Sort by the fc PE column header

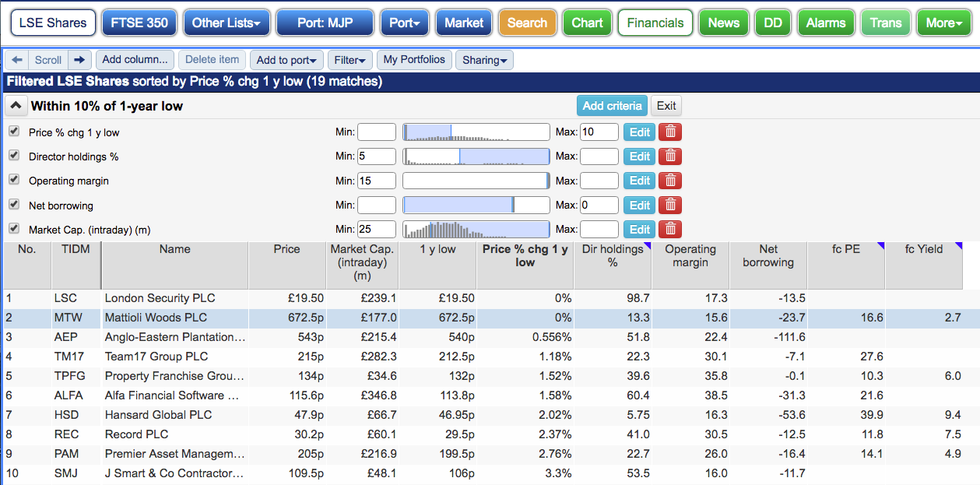click(x=847, y=265)
